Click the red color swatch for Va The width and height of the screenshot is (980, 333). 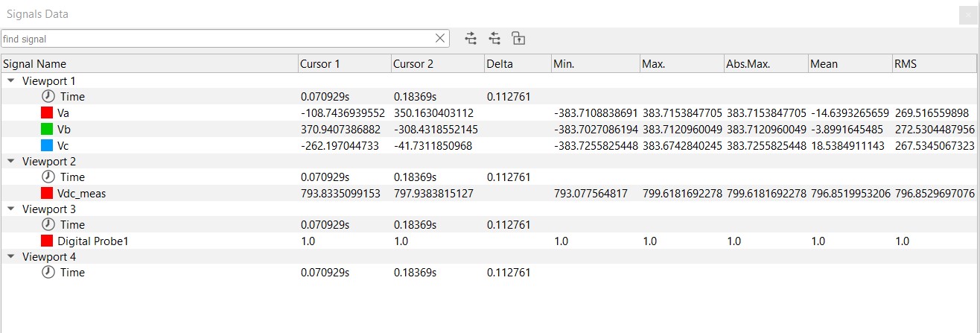point(47,113)
